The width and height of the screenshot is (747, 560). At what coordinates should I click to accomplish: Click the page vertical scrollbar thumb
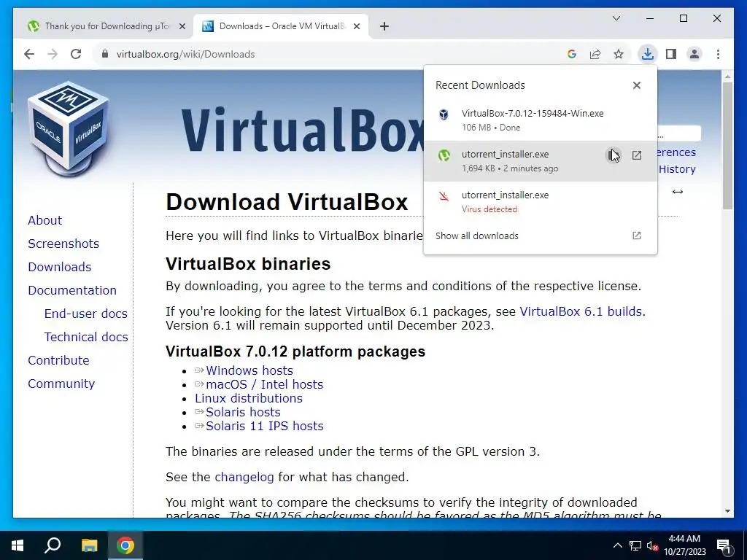[727, 145]
